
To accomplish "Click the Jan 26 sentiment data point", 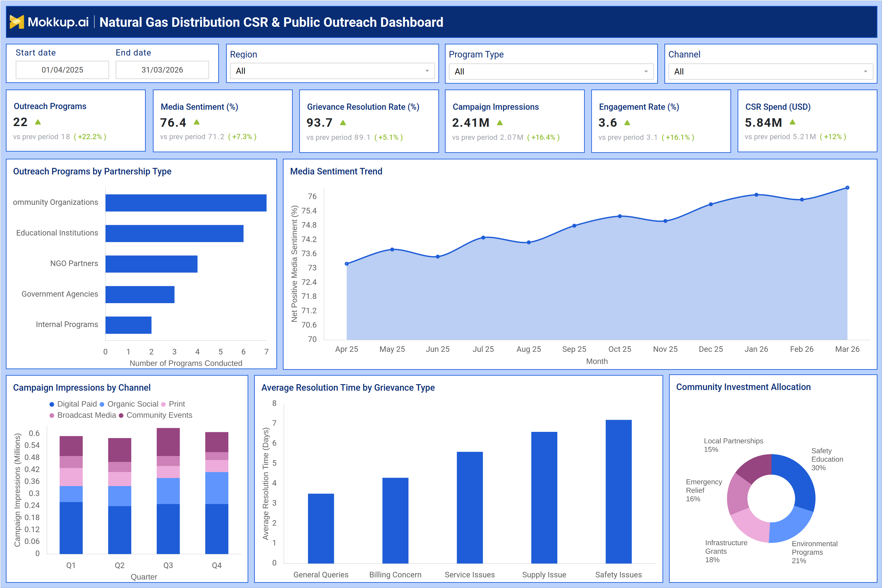I will tap(756, 195).
